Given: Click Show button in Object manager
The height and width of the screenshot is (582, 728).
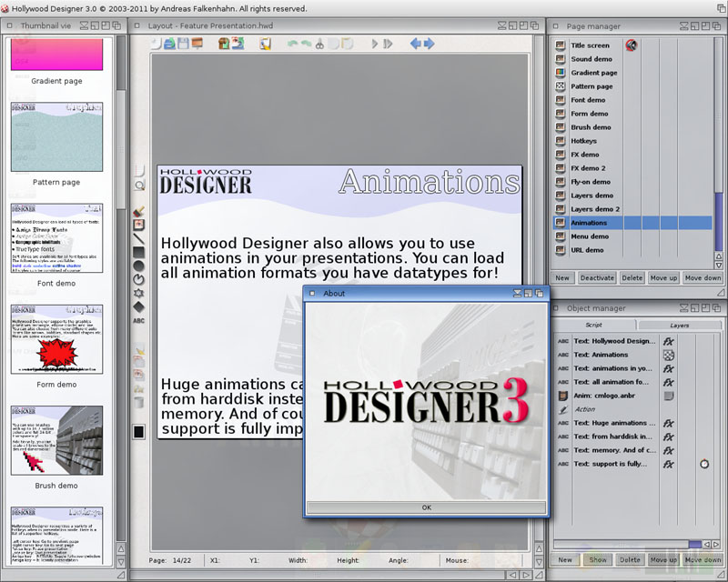Looking at the screenshot, I should pyautogui.click(x=598, y=560).
